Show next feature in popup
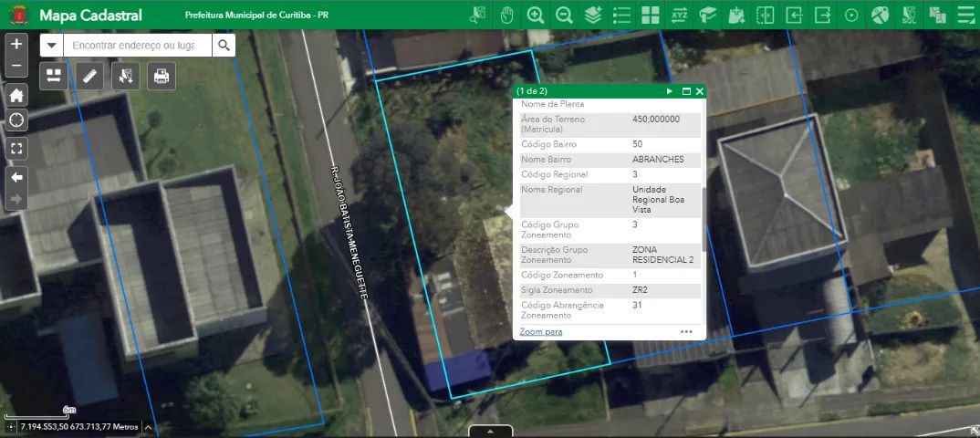 point(670,91)
